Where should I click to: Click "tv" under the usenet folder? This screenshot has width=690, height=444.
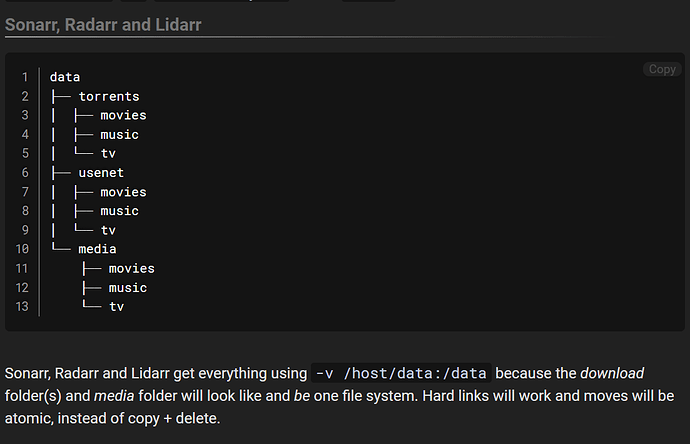point(108,230)
